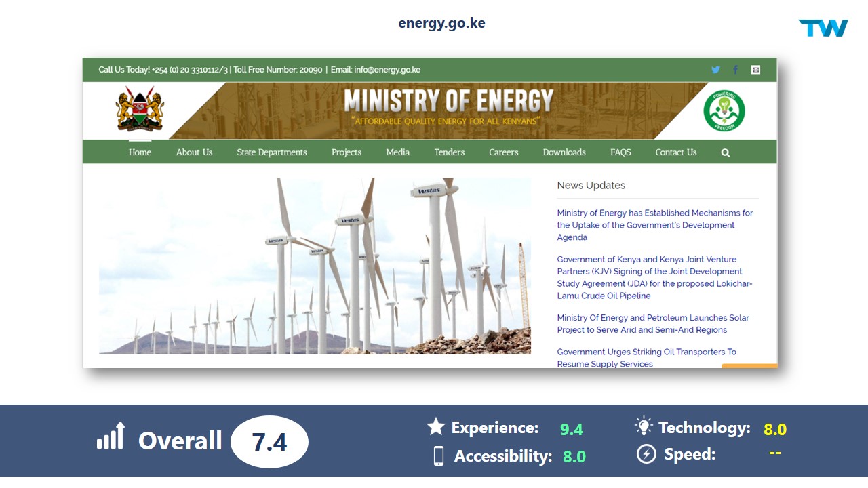The height and width of the screenshot is (488, 868).
Task: Open the Facebook icon in top bar
Action: [x=736, y=70]
